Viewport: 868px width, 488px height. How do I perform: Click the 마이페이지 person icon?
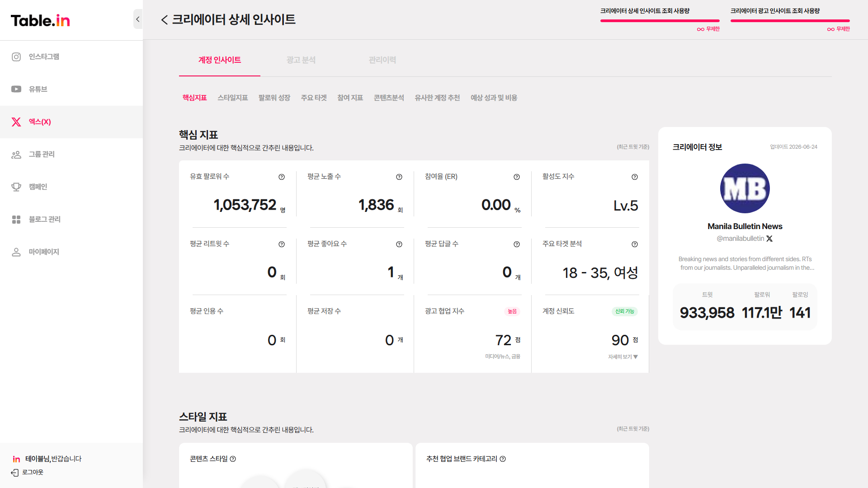(x=16, y=252)
